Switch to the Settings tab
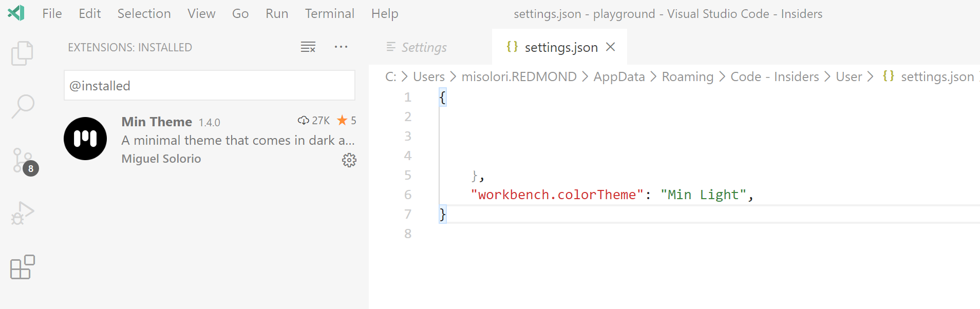The height and width of the screenshot is (309, 980). tap(430, 47)
